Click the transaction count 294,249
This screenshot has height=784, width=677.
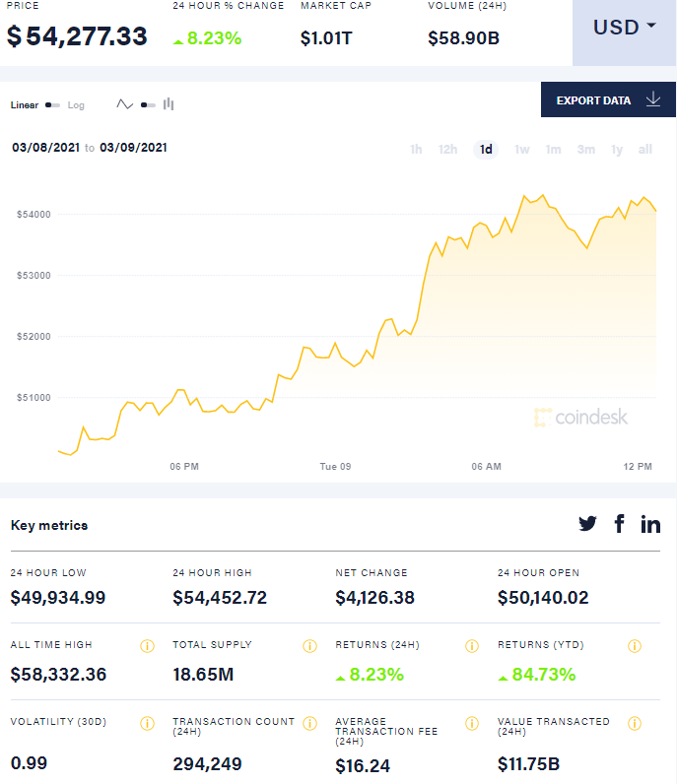(x=207, y=764)
